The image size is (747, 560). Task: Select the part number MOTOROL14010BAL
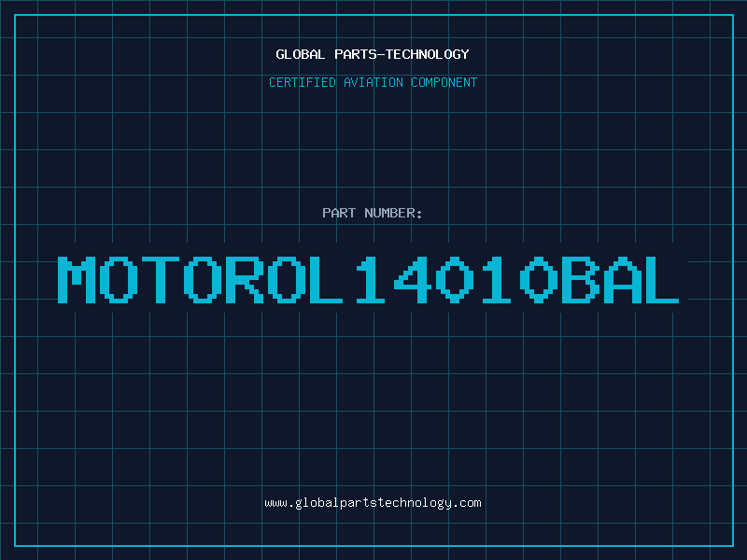pyautogui.click(x=368, y=280)
